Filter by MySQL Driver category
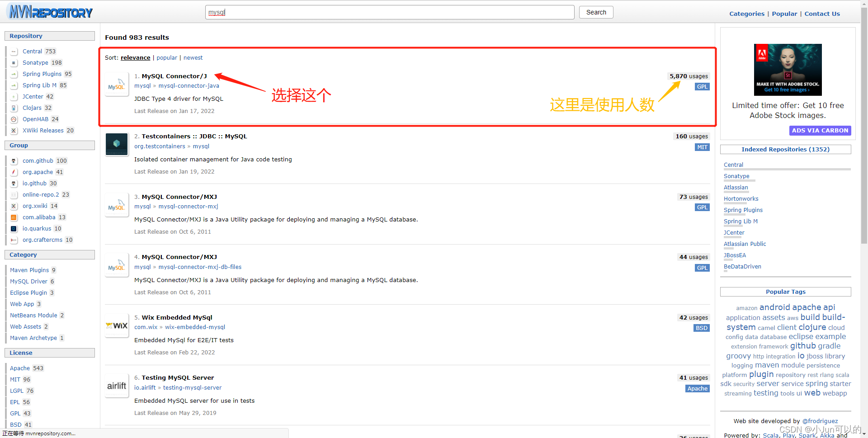 tap(28, 282)
